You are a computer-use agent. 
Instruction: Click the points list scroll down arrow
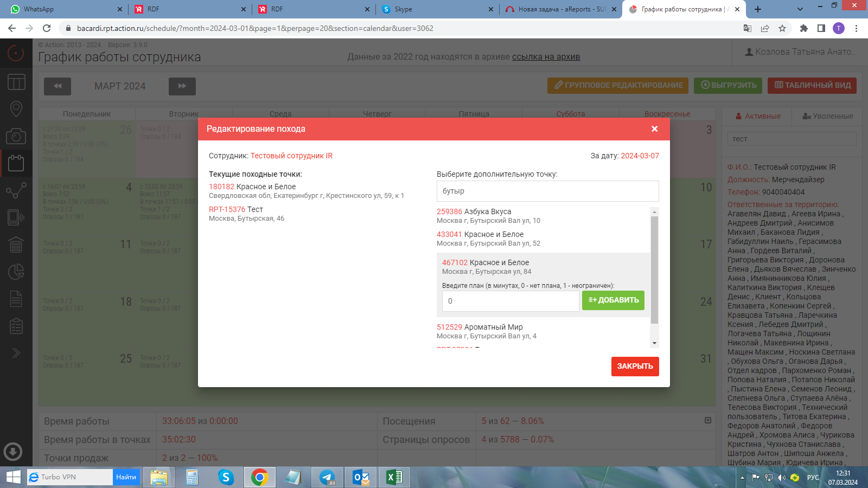point(654,343)
